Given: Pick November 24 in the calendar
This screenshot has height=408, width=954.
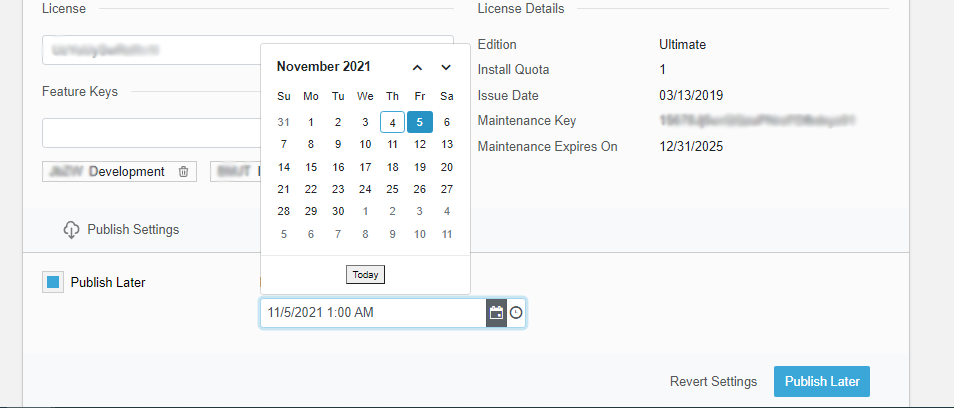Looking at the screenshot, I should (365, 190).
